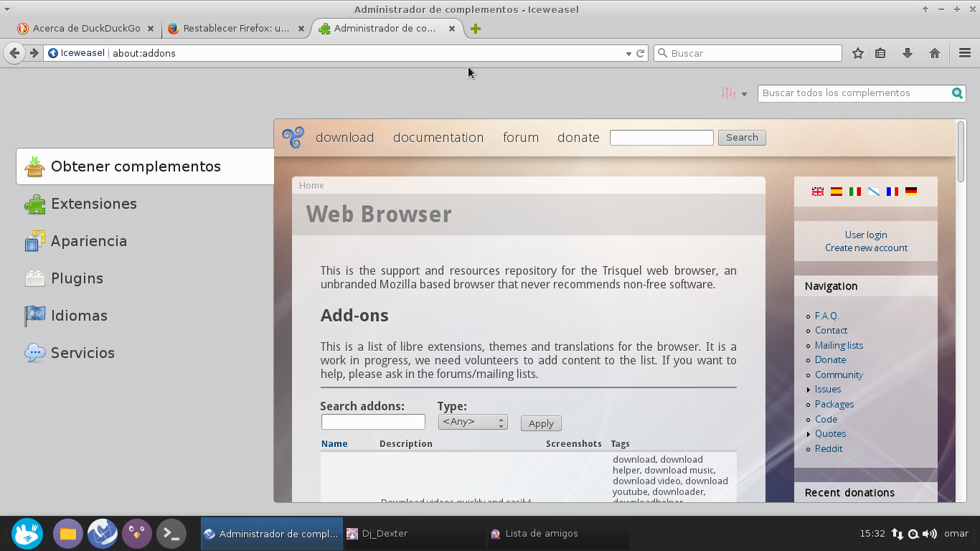This screenshot has width=980, height=551.
Task: Select the Italian flag language
Action: (855, 192)
